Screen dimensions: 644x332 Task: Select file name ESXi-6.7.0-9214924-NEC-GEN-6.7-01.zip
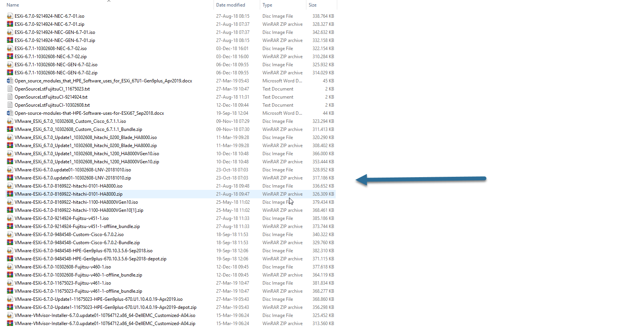pos(55,40)
